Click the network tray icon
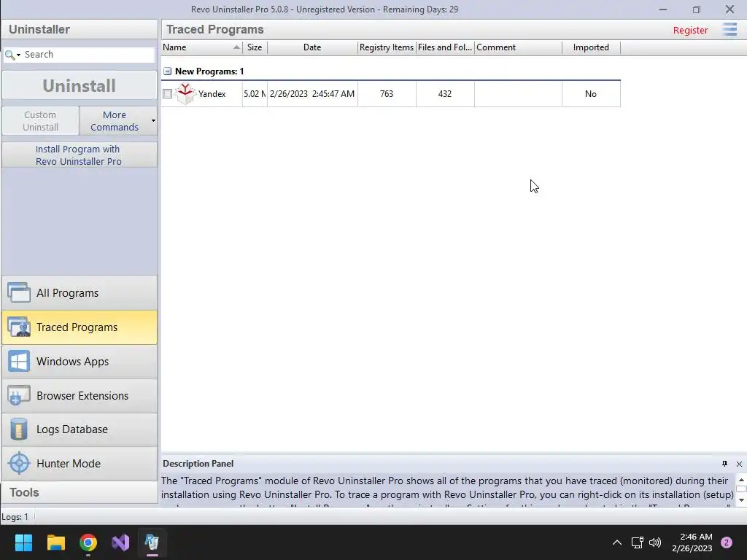This screenshot has height=560, width=747. point(637,542)
